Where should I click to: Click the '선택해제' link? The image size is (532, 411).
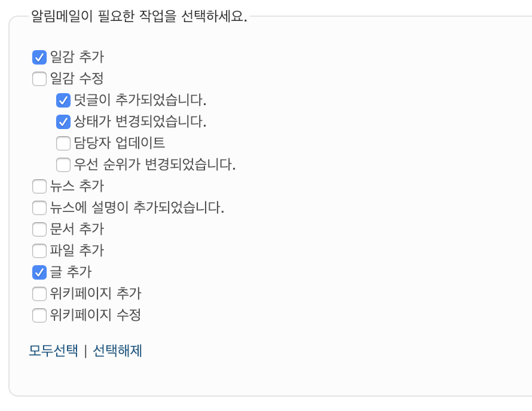pyautogui.click(x=117, y=351)
